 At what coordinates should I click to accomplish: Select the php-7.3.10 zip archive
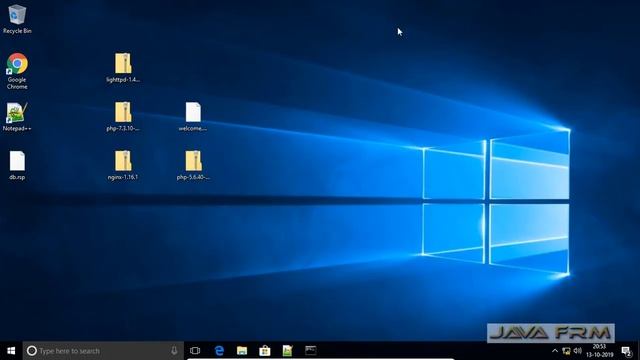coord(123,116)
